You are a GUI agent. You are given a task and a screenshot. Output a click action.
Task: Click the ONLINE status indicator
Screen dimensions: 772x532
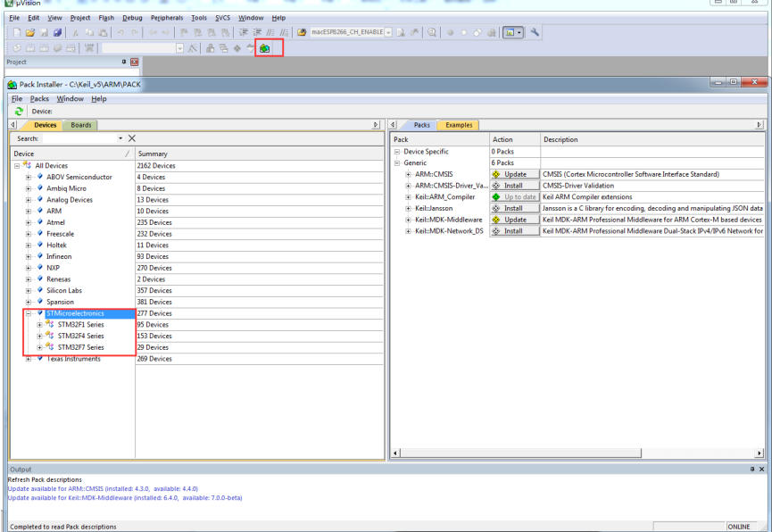pos(738,527)
